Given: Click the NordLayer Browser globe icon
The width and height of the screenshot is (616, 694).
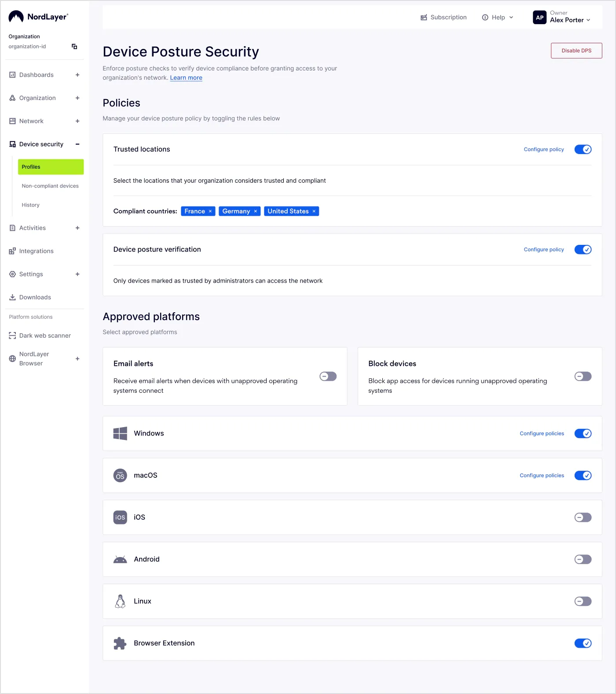Looking at the screenshot, I should (12, 358).
